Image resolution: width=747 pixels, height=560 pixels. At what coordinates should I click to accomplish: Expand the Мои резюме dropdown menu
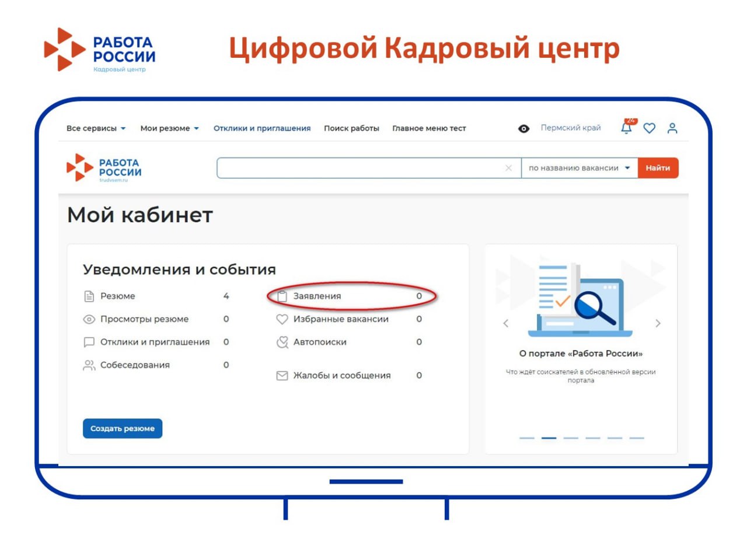[169, 128]
